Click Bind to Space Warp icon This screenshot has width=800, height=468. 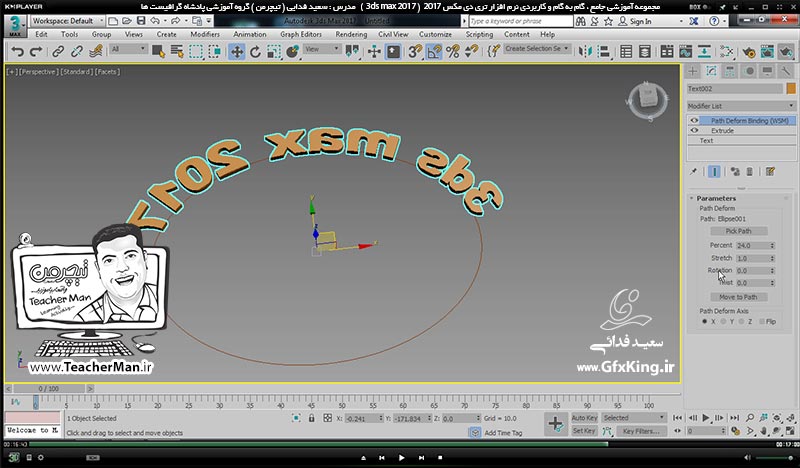point(95,52)
